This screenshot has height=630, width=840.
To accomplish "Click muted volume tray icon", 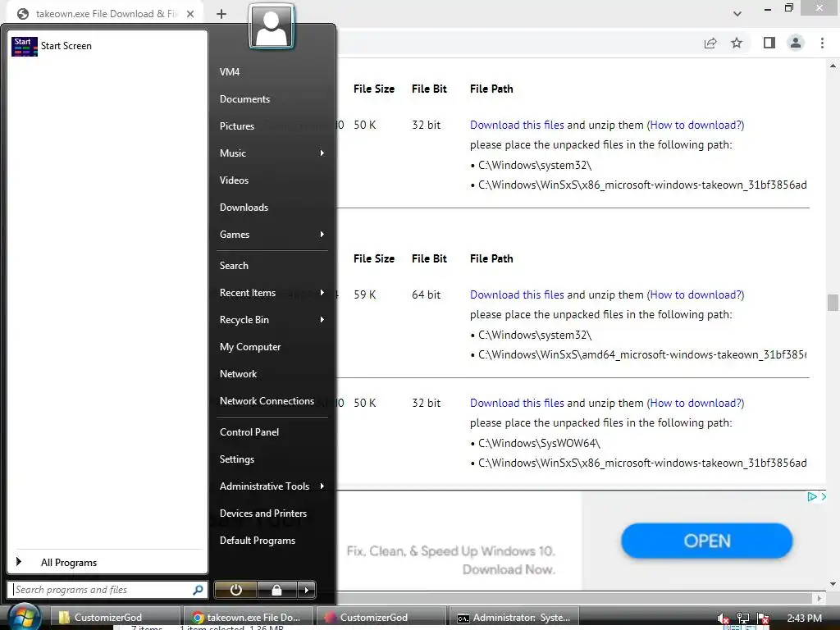I will [x=723, y=619].
